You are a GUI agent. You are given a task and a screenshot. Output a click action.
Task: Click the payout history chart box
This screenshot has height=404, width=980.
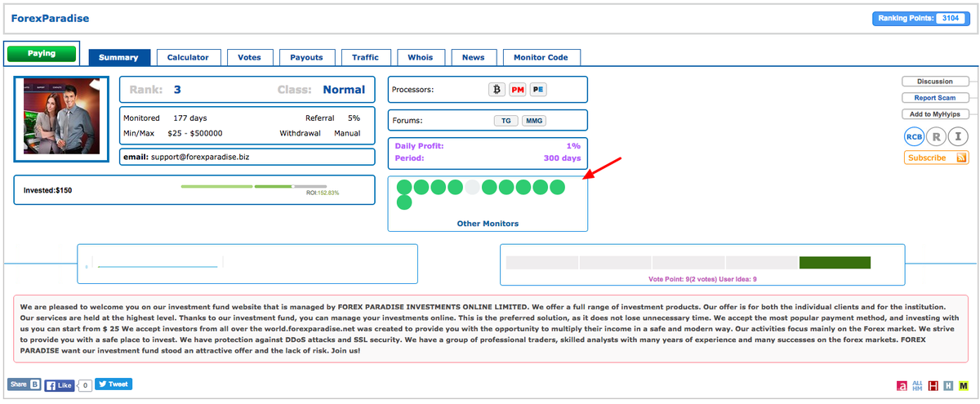tap(247, 264)
